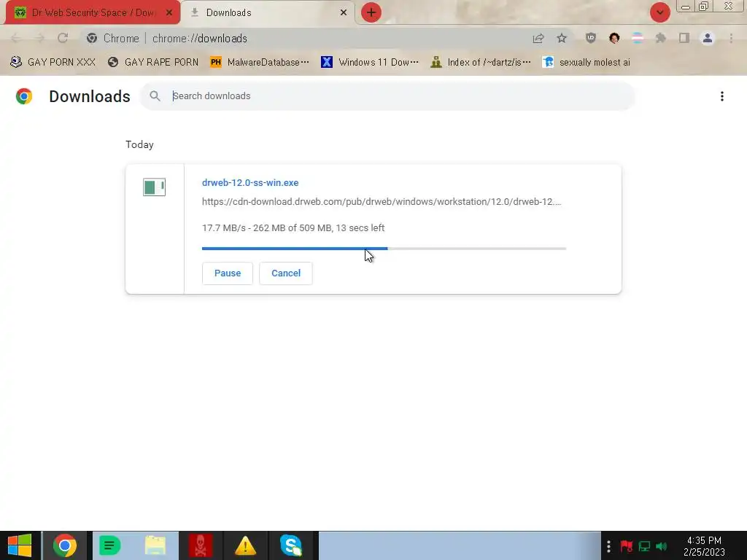Open the Index of /~dartz/is… bookmark
The height and width of the screenshot is (560, 747).
tap(481, 63)
